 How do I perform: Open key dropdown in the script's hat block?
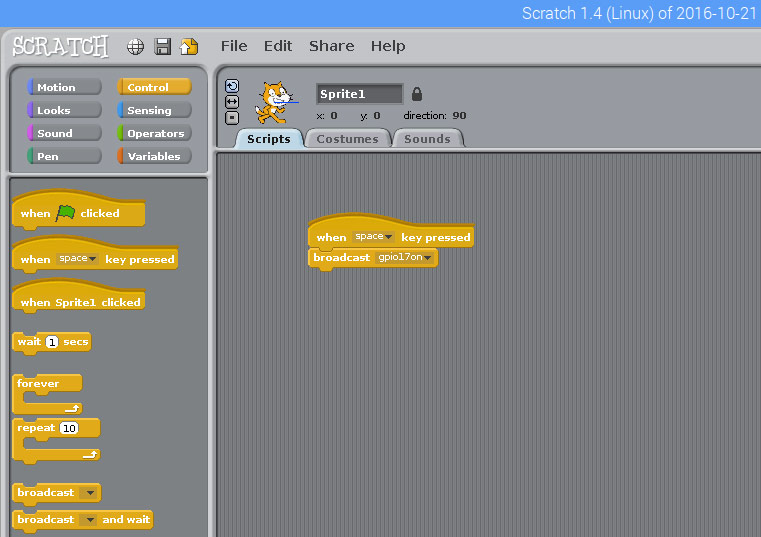tap(374, 237)
